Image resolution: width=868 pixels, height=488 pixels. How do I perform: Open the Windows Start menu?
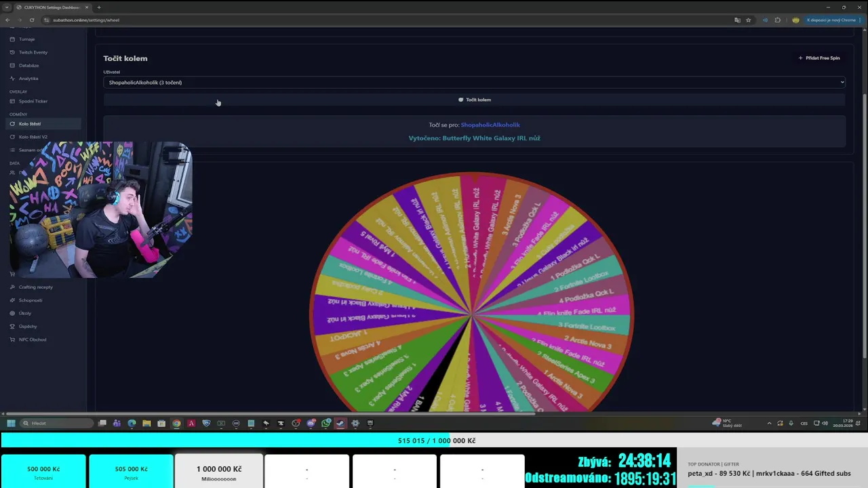(x=11, y=423)
